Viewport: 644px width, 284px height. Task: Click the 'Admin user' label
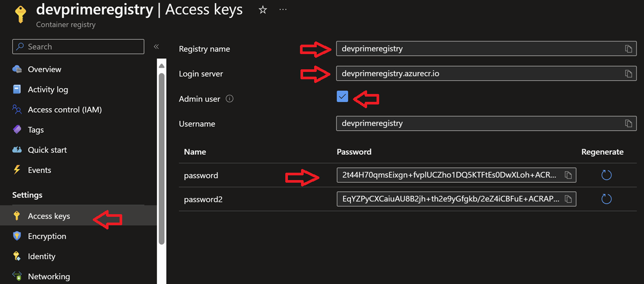click(199, 99)
